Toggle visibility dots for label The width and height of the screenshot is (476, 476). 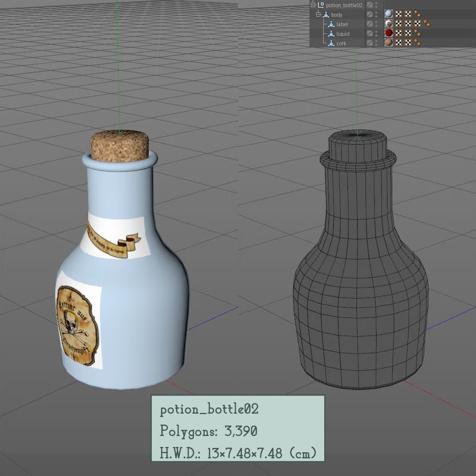click(377, 24)
